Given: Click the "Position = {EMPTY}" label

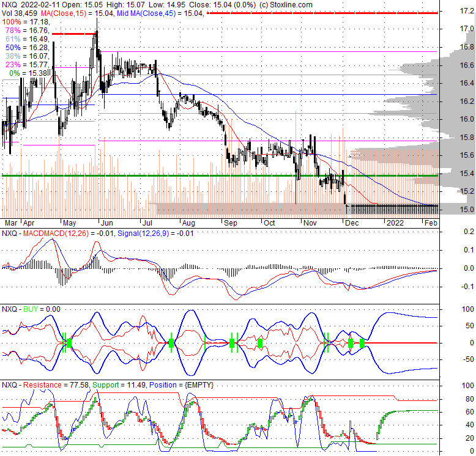Looking at the screenshot, I should click(x=181, y=385).
